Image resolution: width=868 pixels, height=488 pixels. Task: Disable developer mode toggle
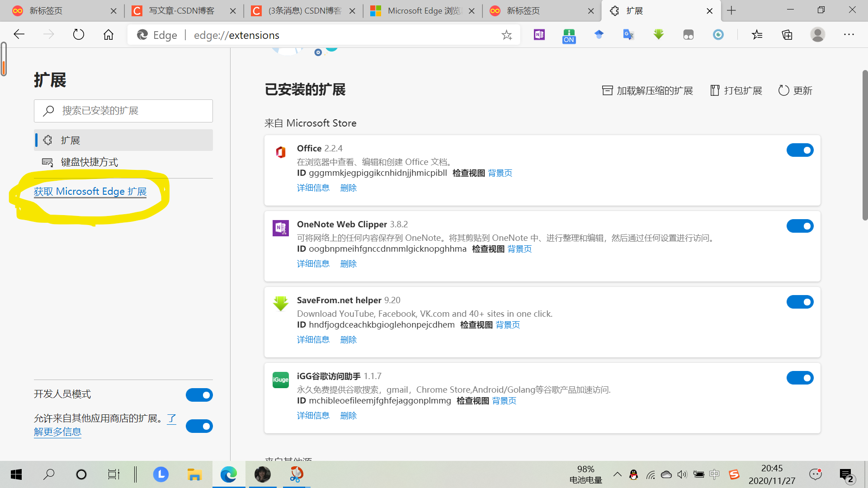(x=199, y=394)
